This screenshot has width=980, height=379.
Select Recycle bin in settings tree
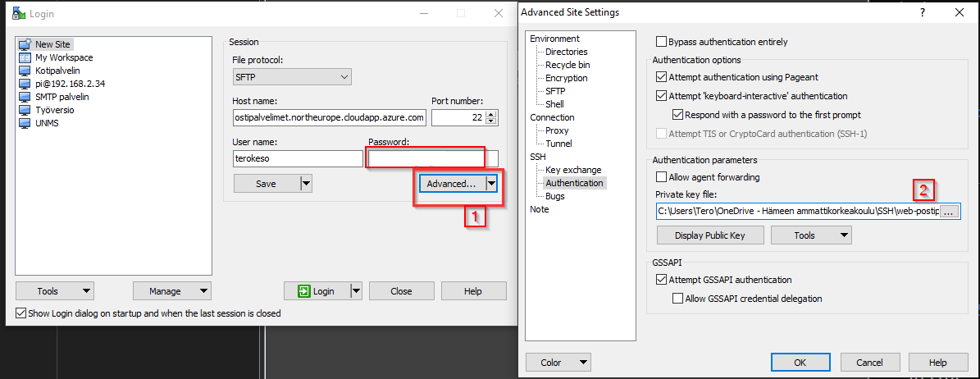click(567, 65)
